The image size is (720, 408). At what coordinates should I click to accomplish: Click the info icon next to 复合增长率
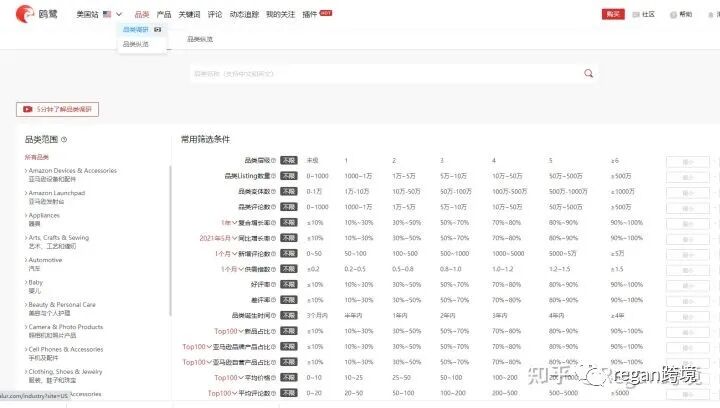274,223
